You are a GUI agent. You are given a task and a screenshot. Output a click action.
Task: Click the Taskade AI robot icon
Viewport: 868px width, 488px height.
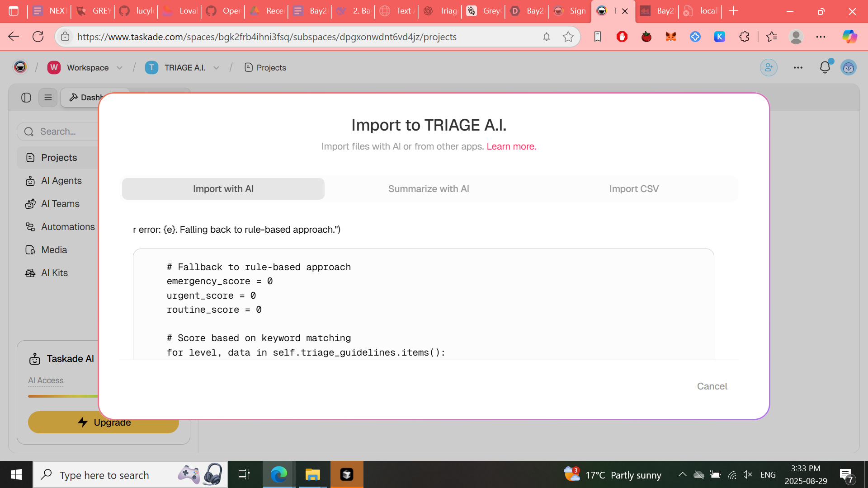[35, 359]
